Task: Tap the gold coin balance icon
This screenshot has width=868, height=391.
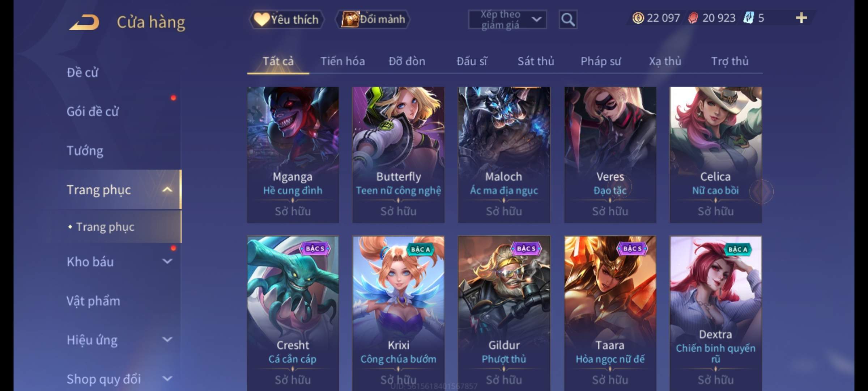Action: (638, 18)
